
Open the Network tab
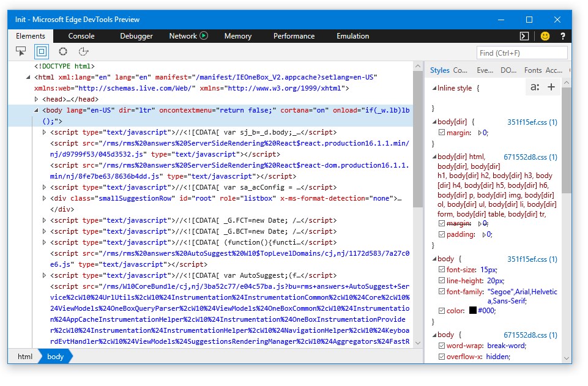tap(183, 36)
